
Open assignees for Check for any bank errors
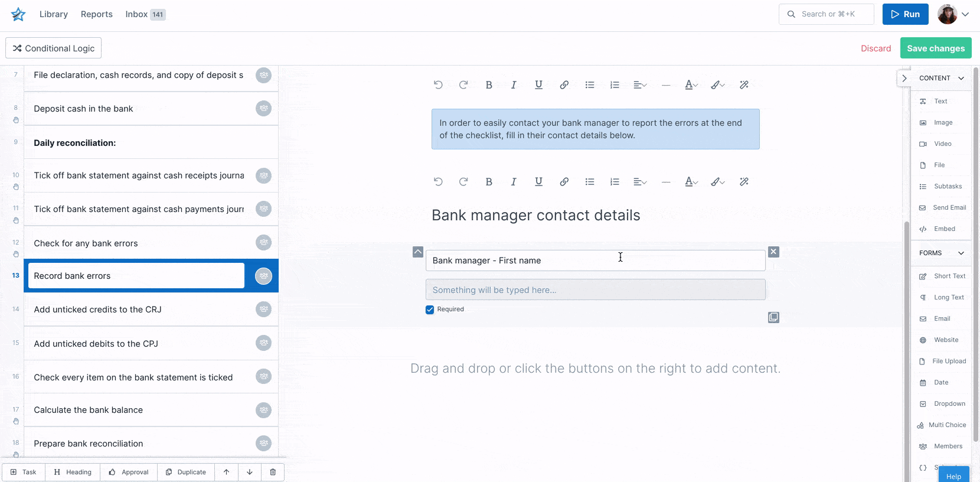pos(263,242)
